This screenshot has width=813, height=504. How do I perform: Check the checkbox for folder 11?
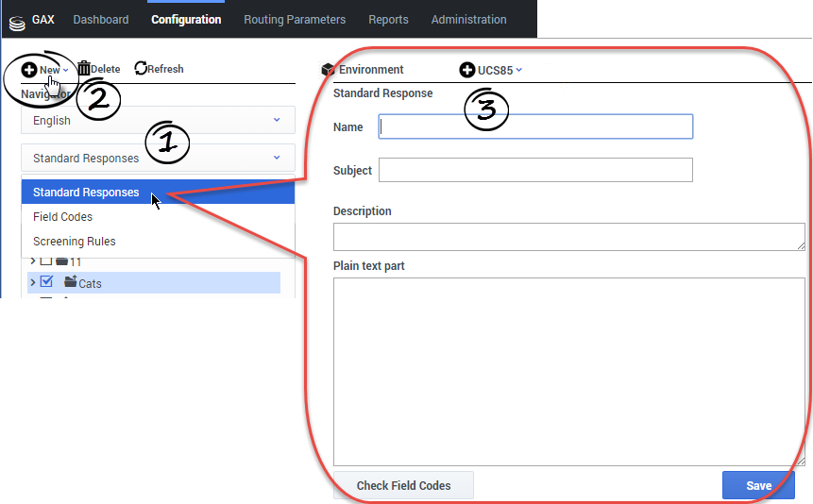pyautogui.click(x=46, y=261)
